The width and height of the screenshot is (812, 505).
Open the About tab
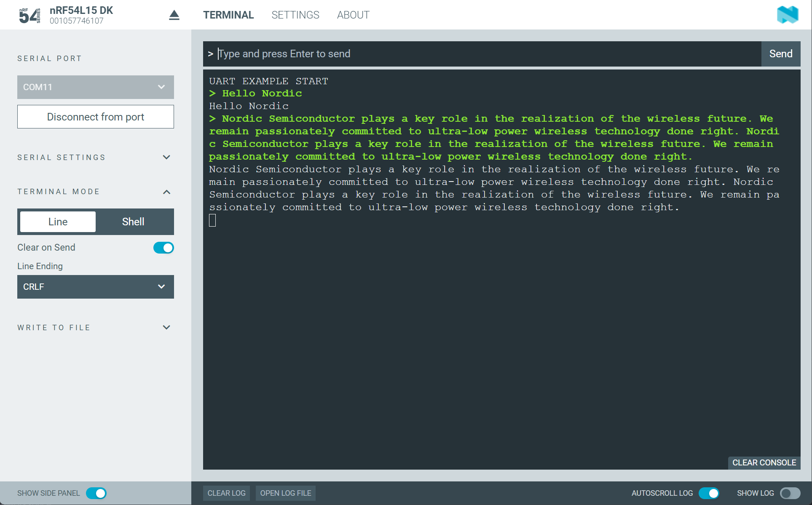coord(353,15)
